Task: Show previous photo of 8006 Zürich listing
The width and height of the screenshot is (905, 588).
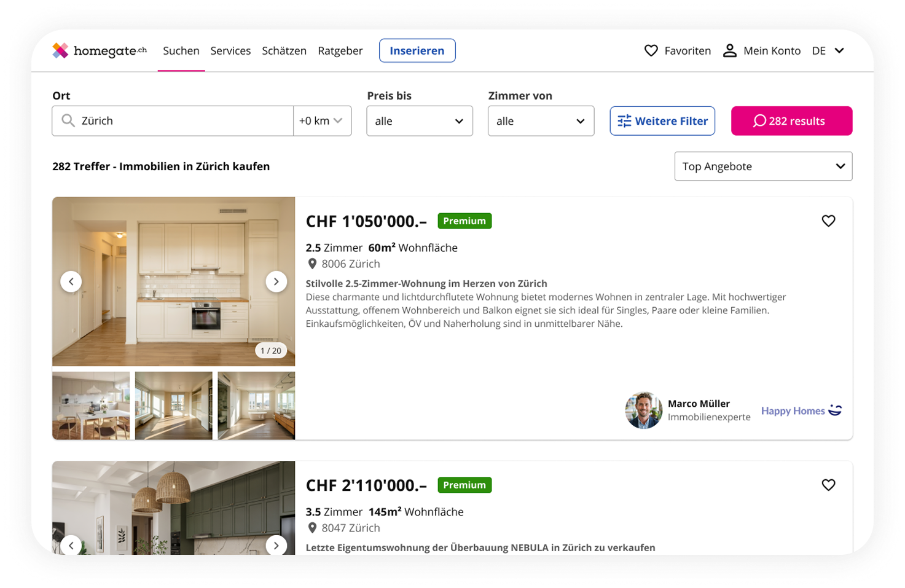Action: point(71,281)
